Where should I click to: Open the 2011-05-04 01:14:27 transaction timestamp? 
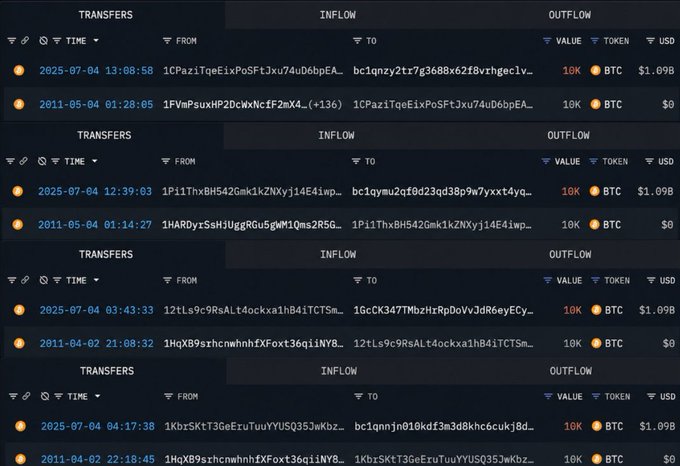[x=95, y=225]
